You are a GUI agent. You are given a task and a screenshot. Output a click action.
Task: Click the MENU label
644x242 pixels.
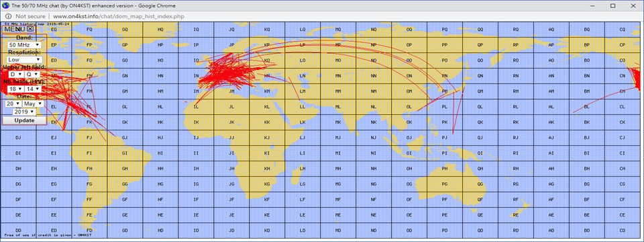15,29
